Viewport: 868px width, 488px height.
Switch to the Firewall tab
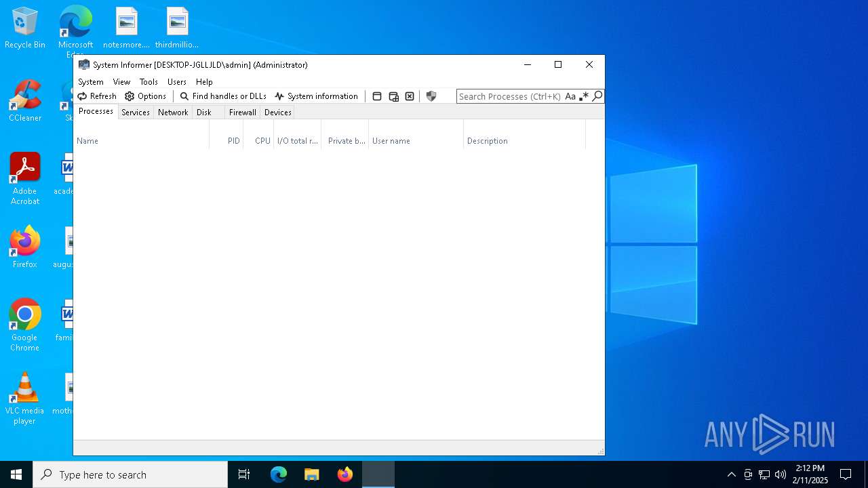click(x=242, y=113)
